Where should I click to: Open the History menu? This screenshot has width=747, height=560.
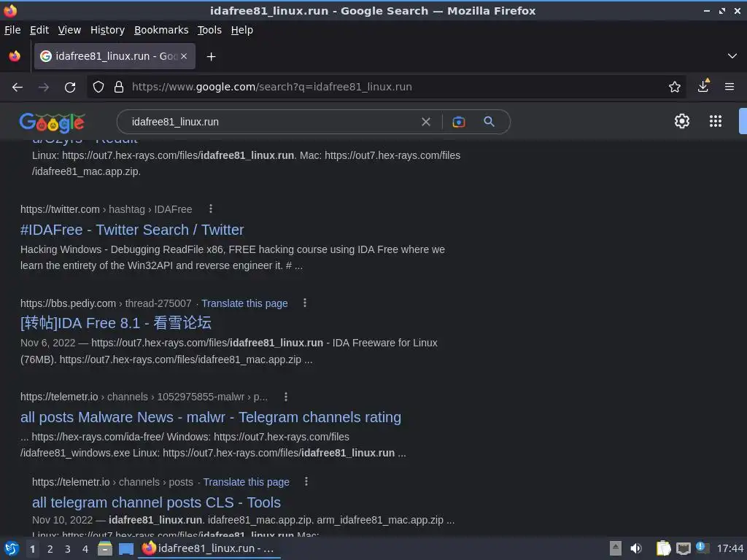pos(107,30)
